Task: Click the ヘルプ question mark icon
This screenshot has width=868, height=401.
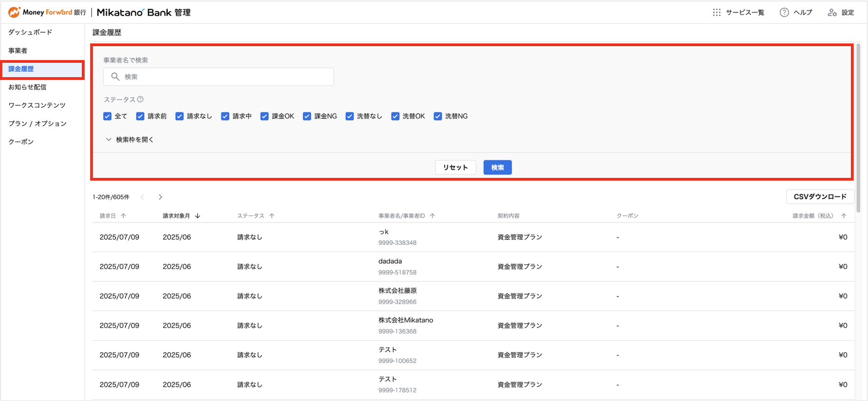Action: (784, 12)
